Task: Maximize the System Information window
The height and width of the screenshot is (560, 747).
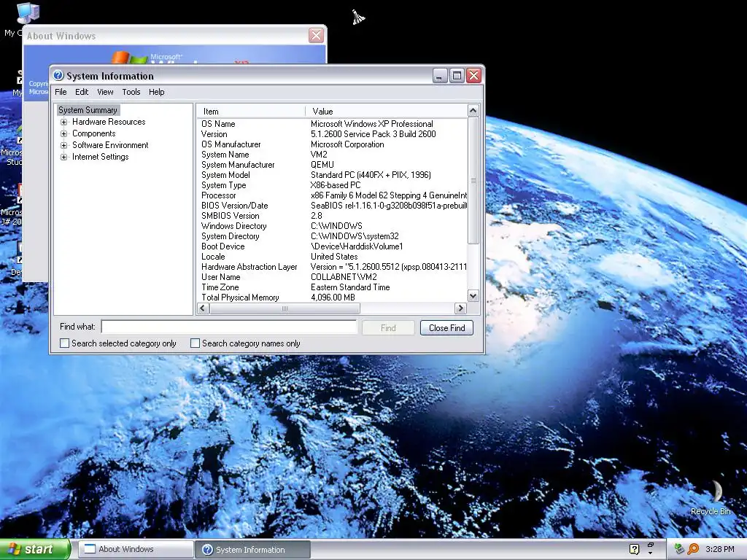Action: click(457, 75)
